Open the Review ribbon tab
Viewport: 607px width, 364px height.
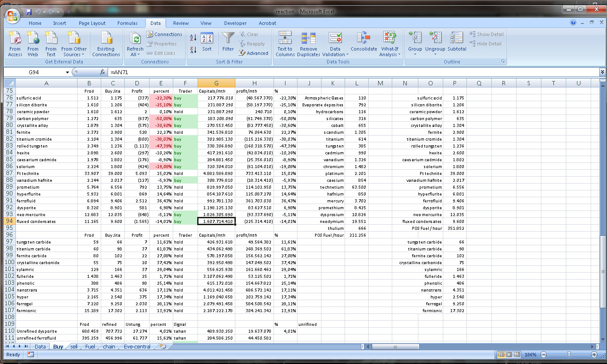[181, 23]
